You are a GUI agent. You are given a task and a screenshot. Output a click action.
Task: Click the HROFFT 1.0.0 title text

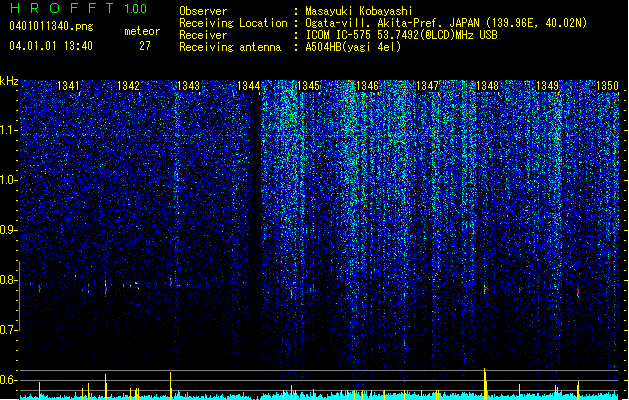tap(79, 8)
